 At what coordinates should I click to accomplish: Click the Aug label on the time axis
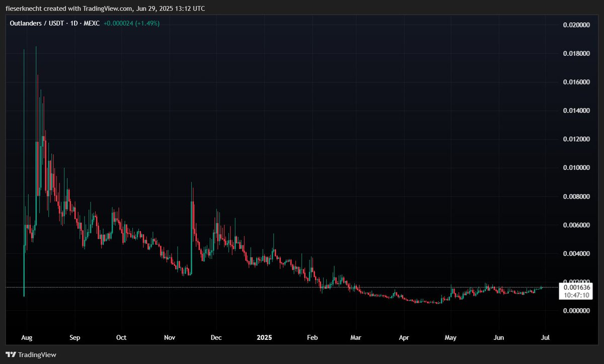coord(28,338)
